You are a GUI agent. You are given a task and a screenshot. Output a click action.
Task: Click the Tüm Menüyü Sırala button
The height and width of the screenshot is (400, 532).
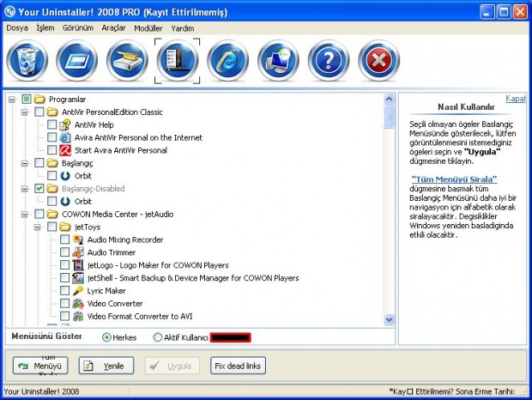(x=40, y=366)
